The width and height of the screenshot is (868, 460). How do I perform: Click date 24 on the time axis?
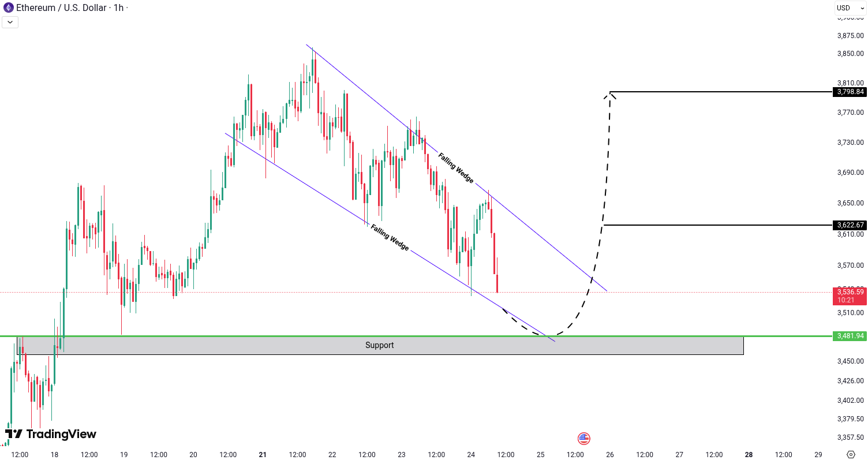point(471,455)
